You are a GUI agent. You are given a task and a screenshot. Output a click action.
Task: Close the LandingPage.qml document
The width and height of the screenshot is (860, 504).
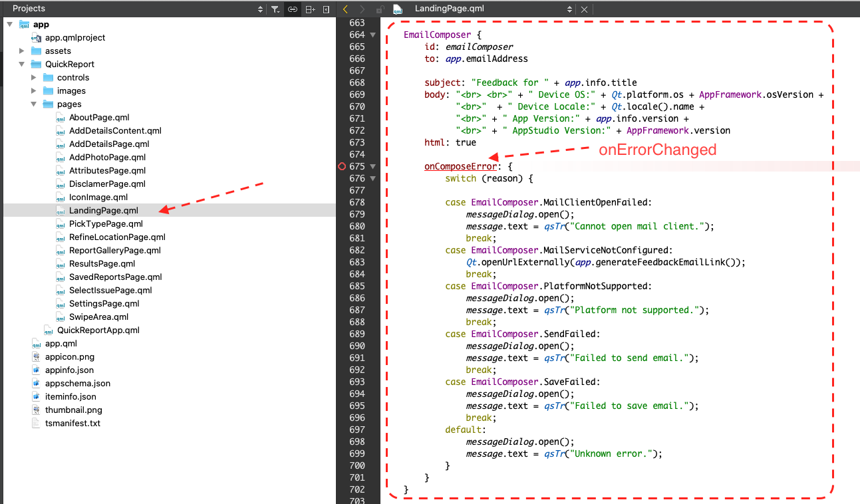tap(584, 9)
